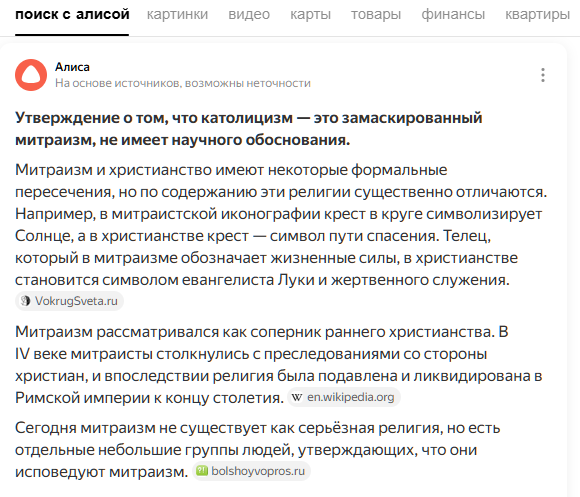Click the red Alice avatar icon

pyautogui.click(x=31, y=75)
